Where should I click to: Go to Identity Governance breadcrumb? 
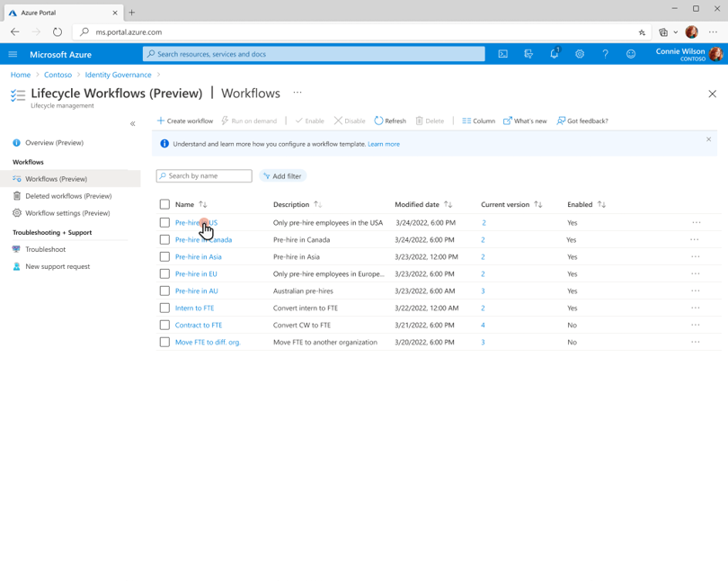coord(118,75)
